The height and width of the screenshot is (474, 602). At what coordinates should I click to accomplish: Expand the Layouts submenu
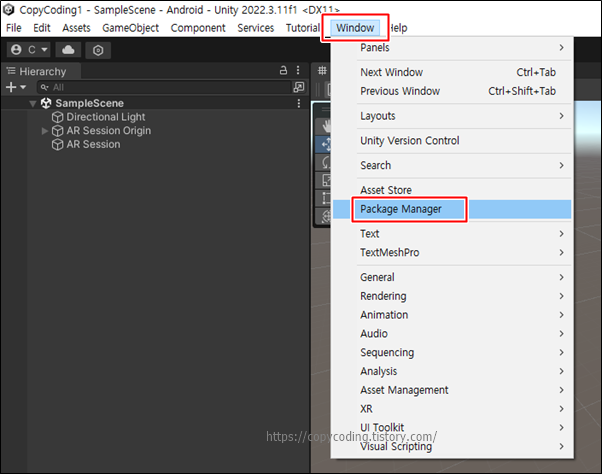point(452,116)
